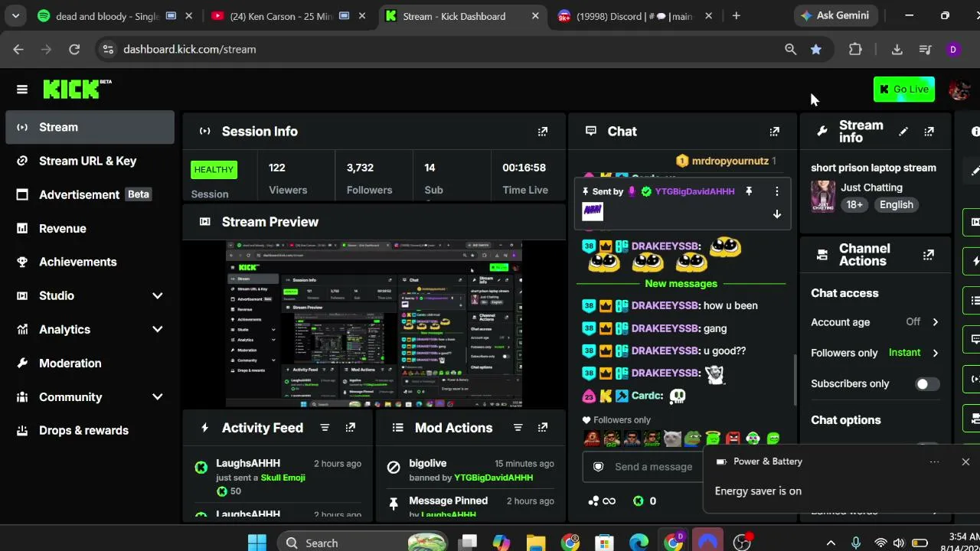Open the Stream sidebar item
The image size is (980, 551).
coord(90,127)
